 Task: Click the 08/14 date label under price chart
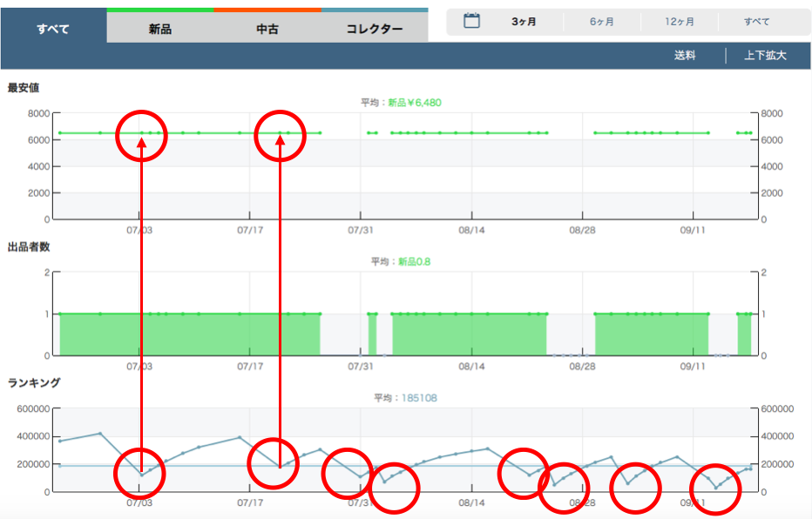pyautogui.click(x=471, y=230)
